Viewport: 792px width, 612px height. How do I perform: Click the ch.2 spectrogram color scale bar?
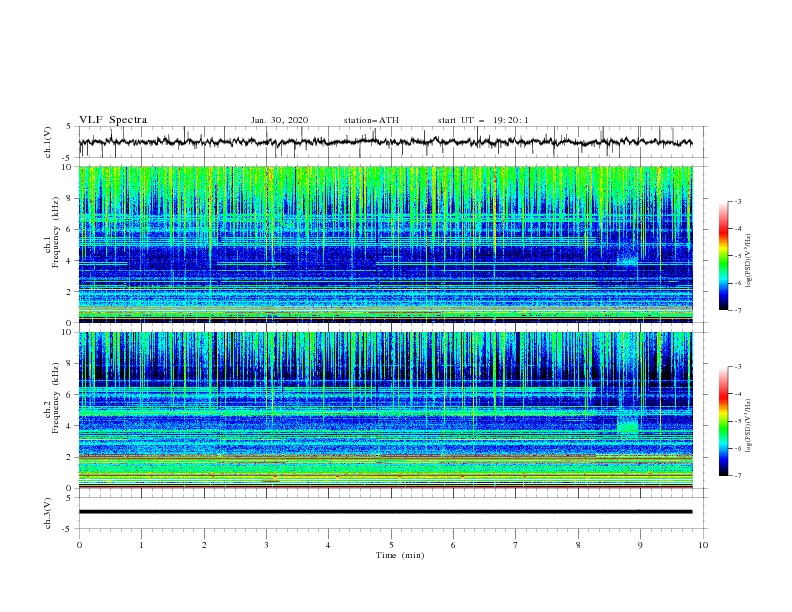click(723, 421)
